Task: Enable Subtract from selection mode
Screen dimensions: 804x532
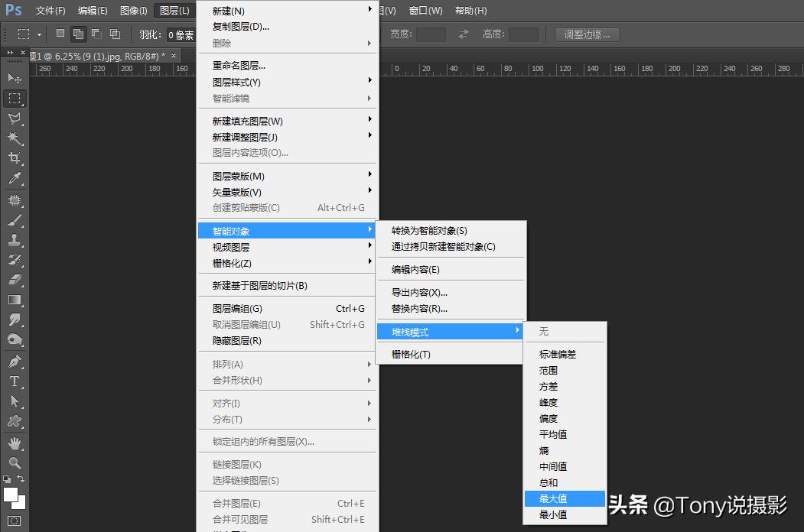Action: coord(97,34)
